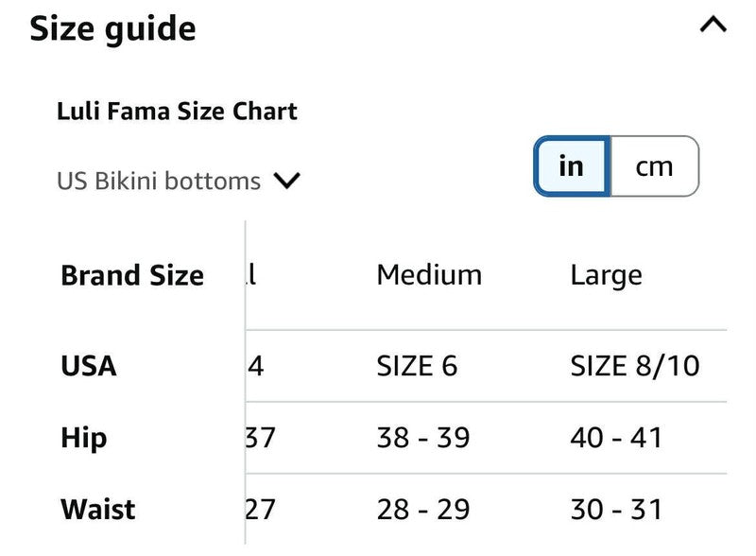Click the Waist row label

tap(98, 510)
